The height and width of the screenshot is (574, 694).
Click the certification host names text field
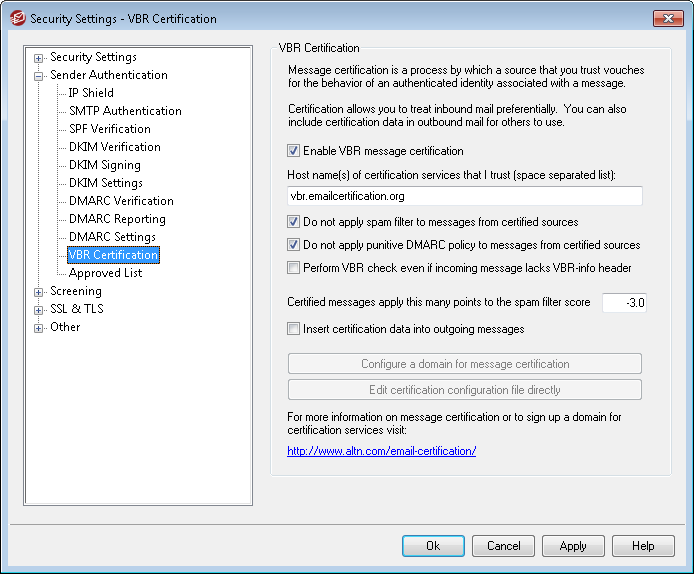(x=464, y=197)
